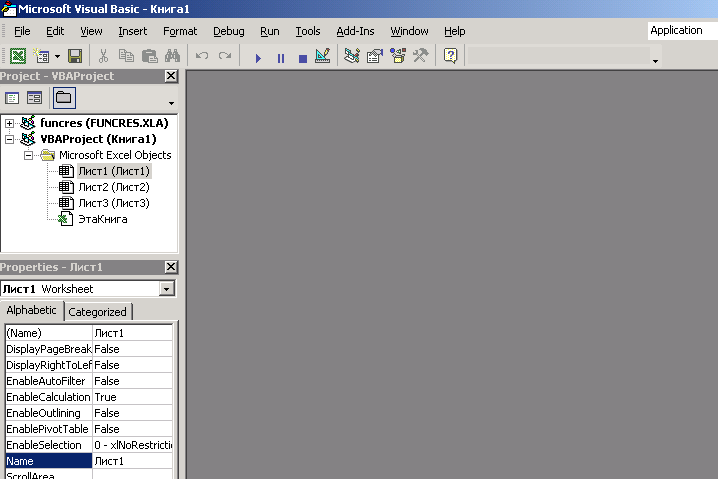The width and height of the screenshot is (718, 479).
Task: Open the View menu
Action: click(91, 31)
